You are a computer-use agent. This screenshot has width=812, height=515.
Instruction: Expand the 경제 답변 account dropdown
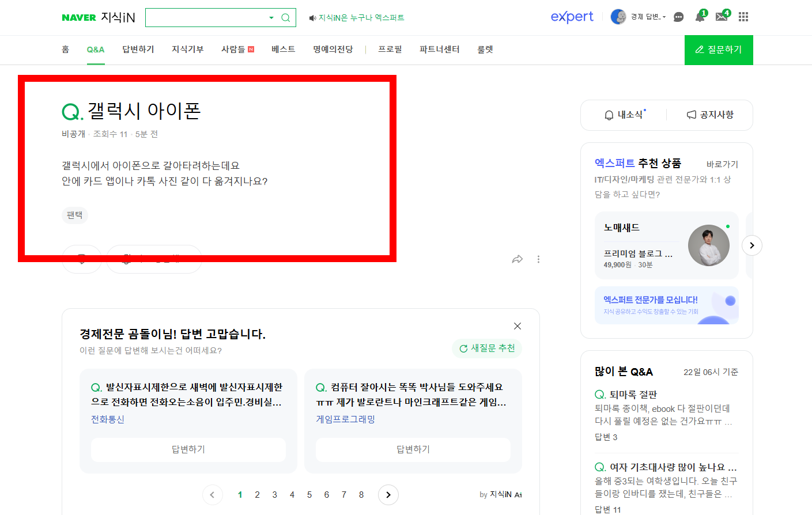point(648,17)
